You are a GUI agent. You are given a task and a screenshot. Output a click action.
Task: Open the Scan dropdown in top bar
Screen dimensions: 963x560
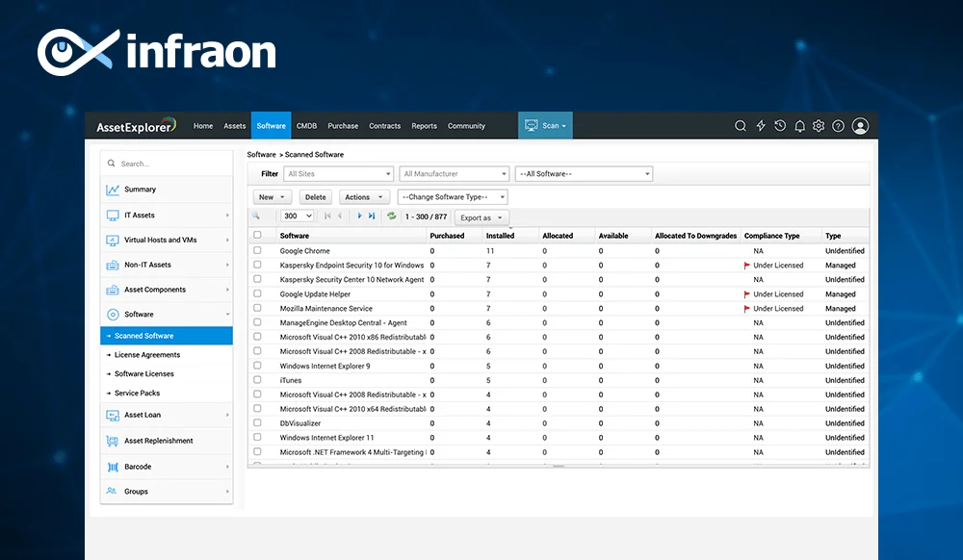click(x=545, y=126)
